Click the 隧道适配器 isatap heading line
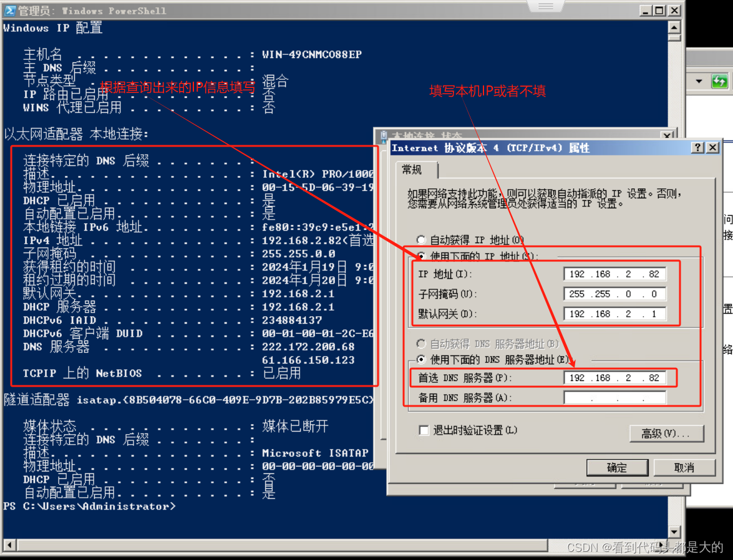Image resolution: width=733 pixels, height=560 pixels. [x=189, y=400]
